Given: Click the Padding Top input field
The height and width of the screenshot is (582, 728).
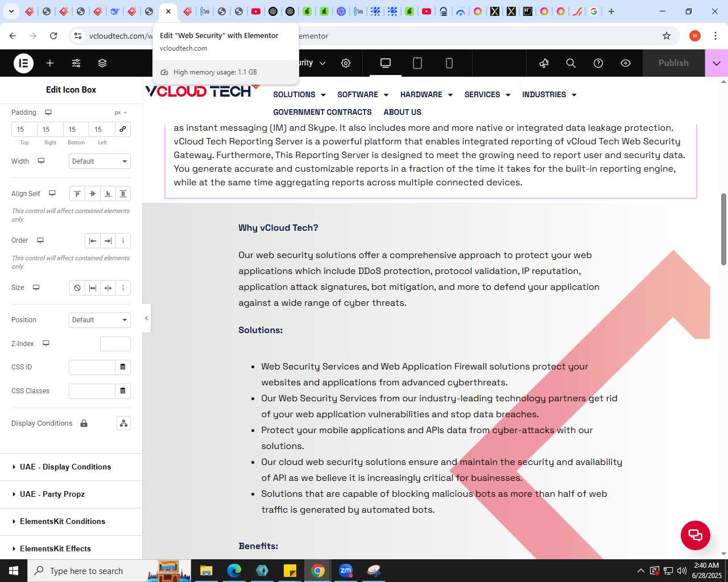Looking at the screenshot, I should pyautogui.click(x=24, y=130).
